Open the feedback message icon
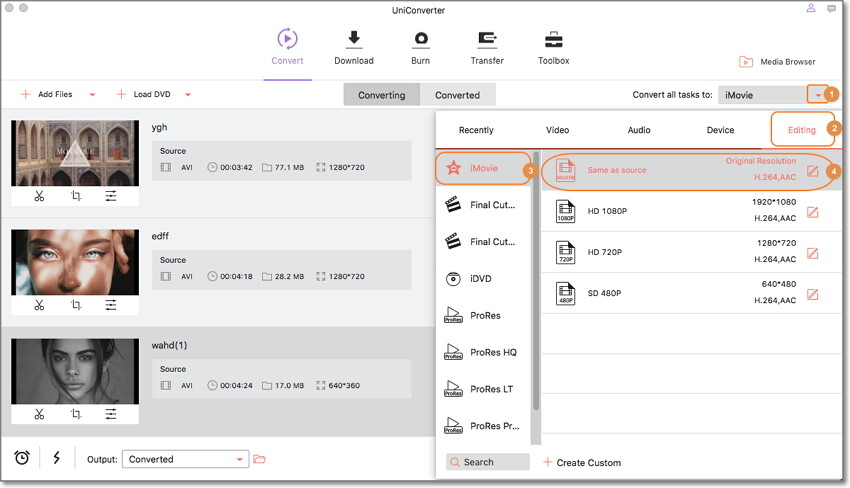 831,8
